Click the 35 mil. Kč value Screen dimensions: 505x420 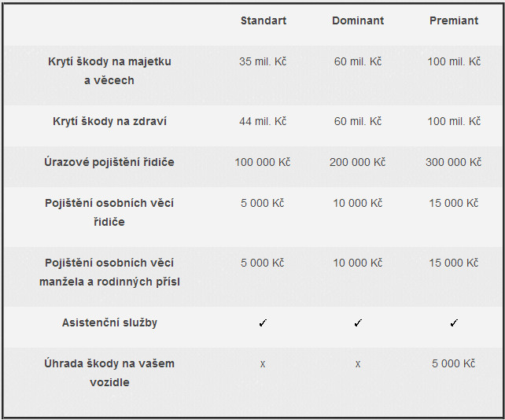[263, 61]
